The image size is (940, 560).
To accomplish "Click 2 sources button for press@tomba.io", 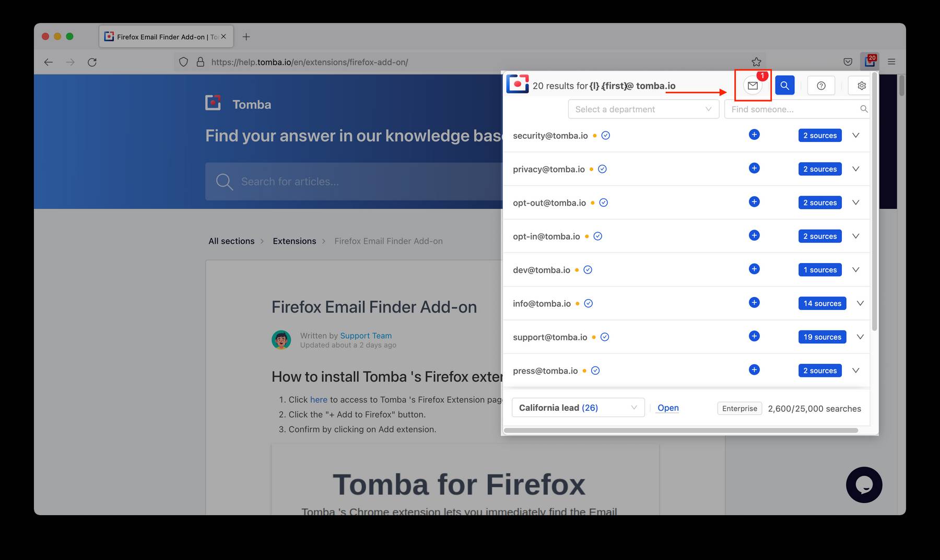I will tap(820, 371).
